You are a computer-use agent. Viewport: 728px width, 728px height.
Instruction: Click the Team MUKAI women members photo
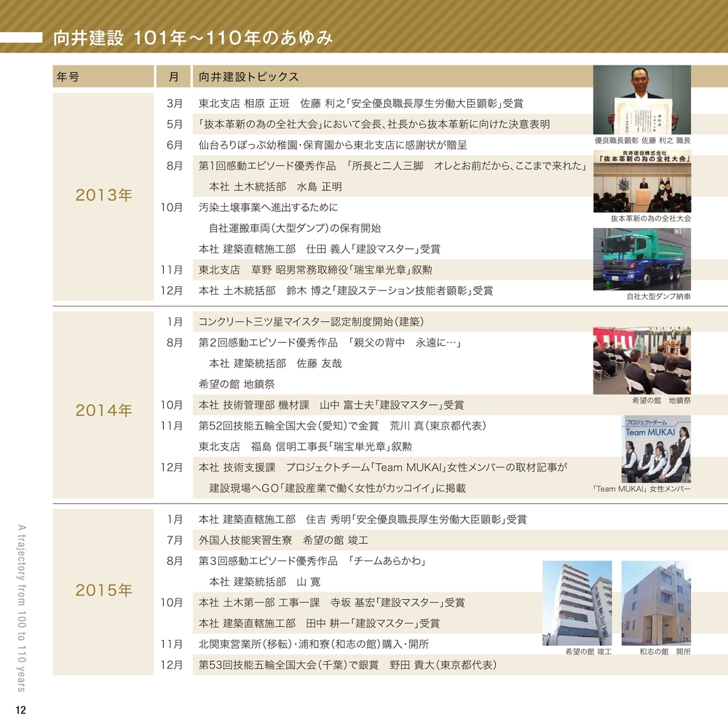(655, 449)
